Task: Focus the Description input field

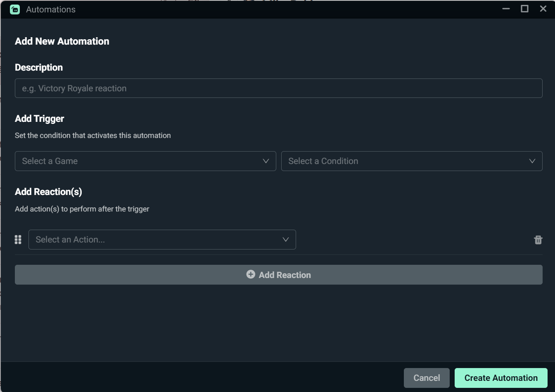Action: point(279,88)
